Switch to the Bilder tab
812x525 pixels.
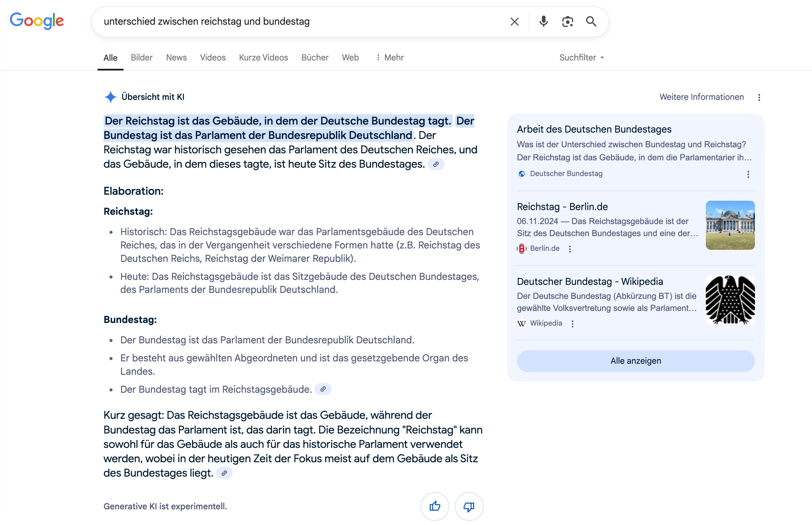142,58
